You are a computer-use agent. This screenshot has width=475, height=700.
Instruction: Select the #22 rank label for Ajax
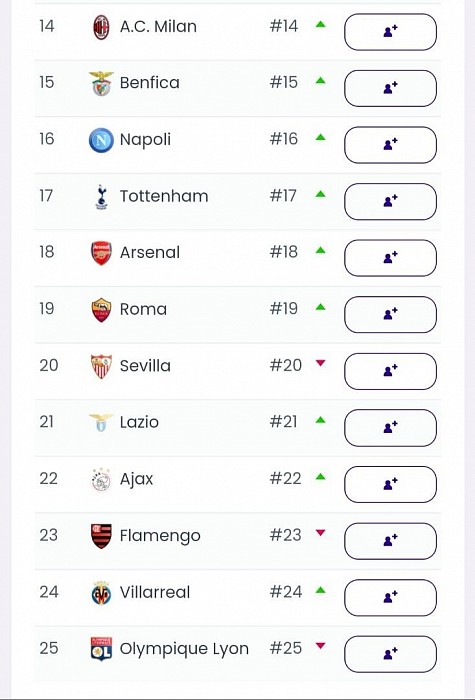click(x=285, y=478)
